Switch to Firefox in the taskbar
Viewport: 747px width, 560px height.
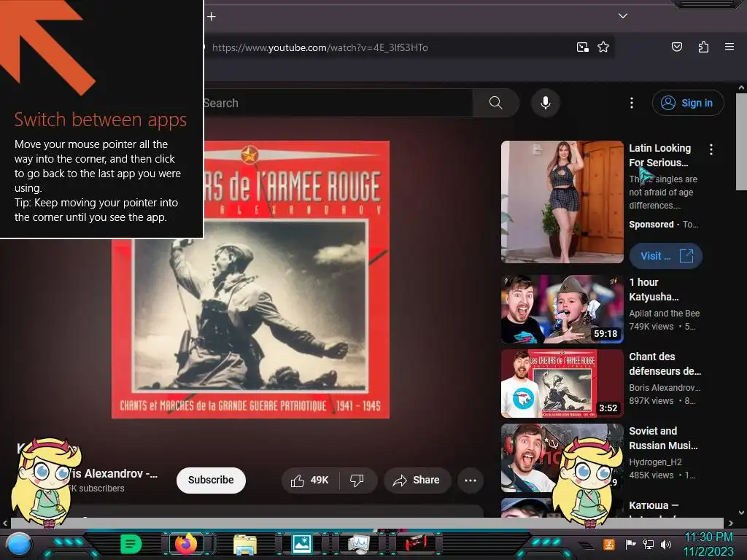pos(186,544)
